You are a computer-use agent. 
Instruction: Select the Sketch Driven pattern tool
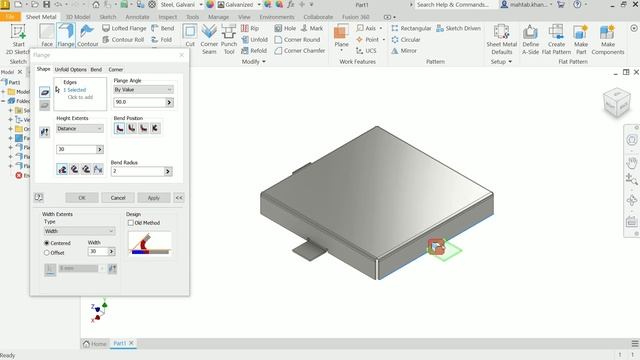point(458,28)
